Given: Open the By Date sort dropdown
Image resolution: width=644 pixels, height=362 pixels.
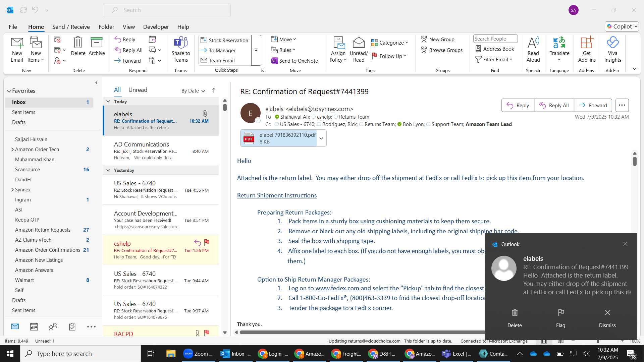Looking at the screenshot, I should tap(193, 90).
